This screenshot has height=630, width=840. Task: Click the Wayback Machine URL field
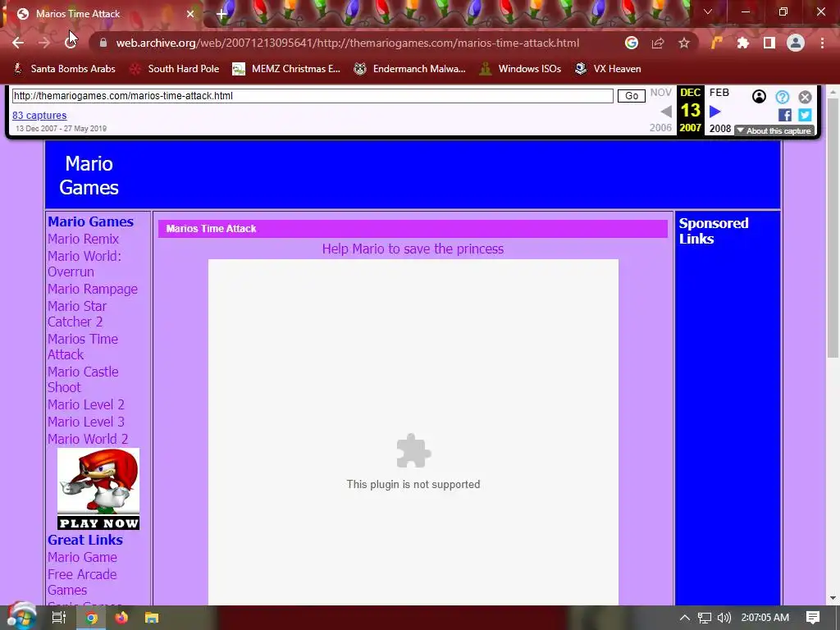313,96
